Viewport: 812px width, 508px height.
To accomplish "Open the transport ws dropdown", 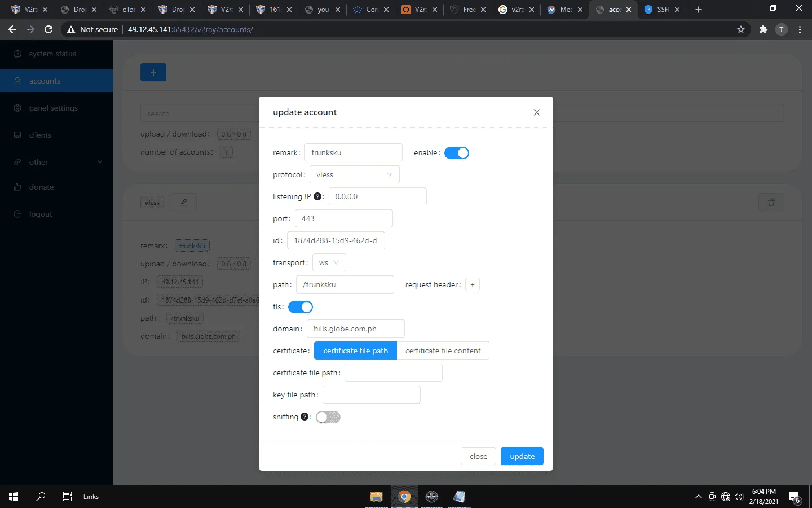I will pos(329,262).
